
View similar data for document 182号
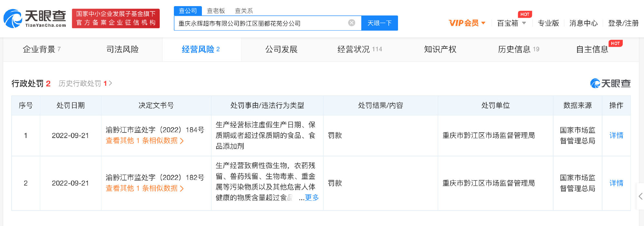click(145, 188)
